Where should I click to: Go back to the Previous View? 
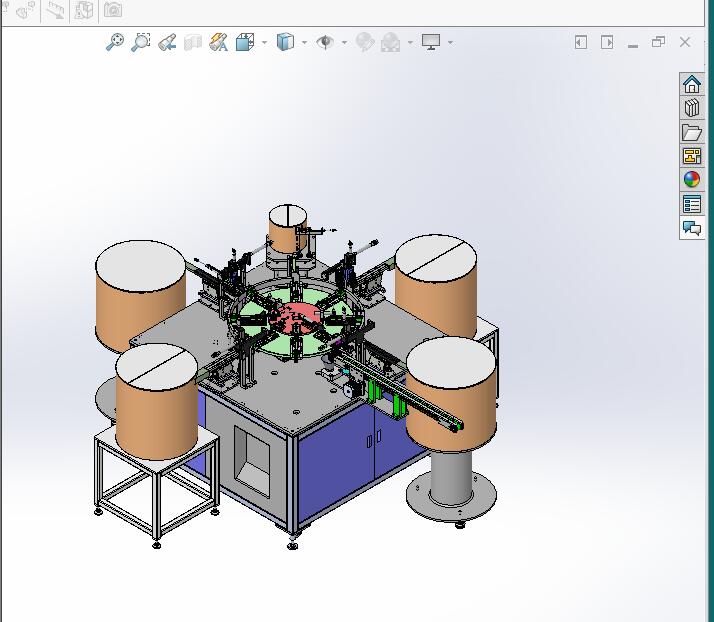point(167,42)
